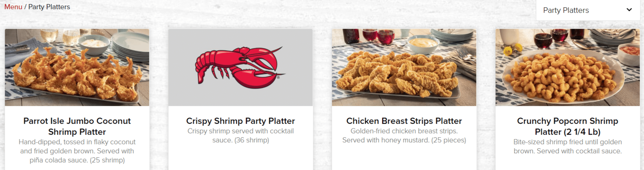Viewport: 644px width, 170px height.
Task: Click the bite-sized shrimp description text
Action: [568, 146]
